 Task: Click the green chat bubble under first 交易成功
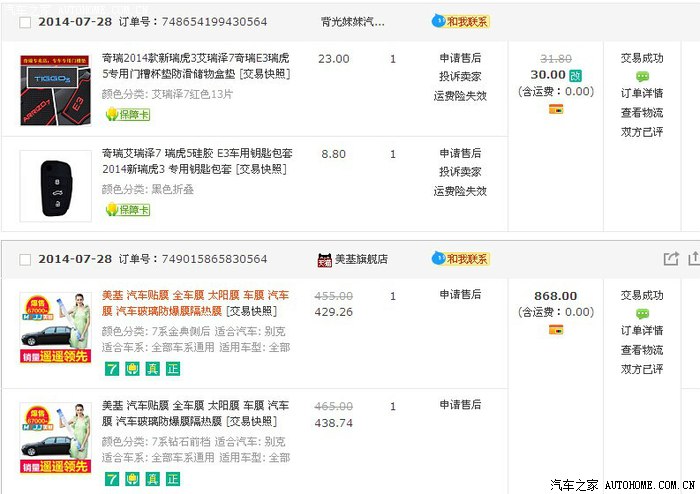(642, 76)
